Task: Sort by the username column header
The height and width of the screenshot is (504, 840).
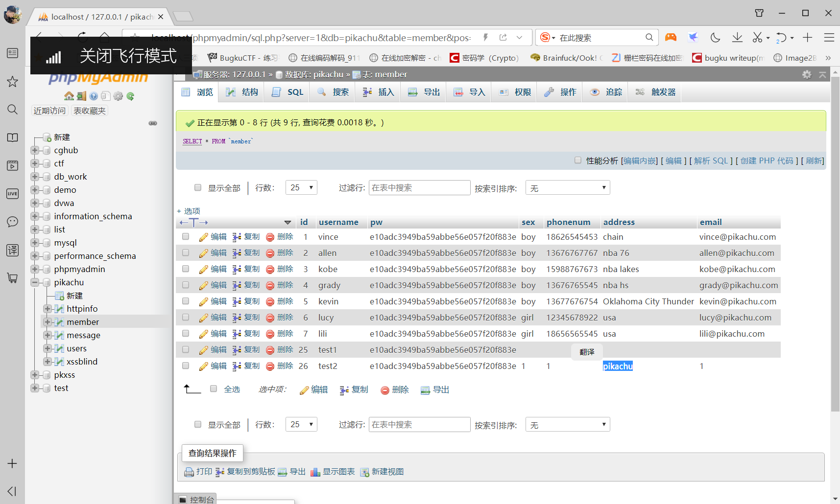Action: pos(338,222)
